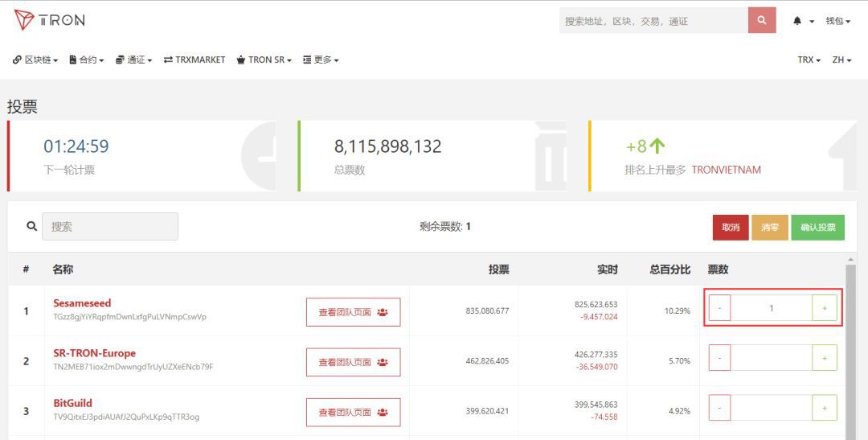Viewport: 868px width, 440px height.
Task: Increase votes for BitGuild
Action: (x=825, y=408)
